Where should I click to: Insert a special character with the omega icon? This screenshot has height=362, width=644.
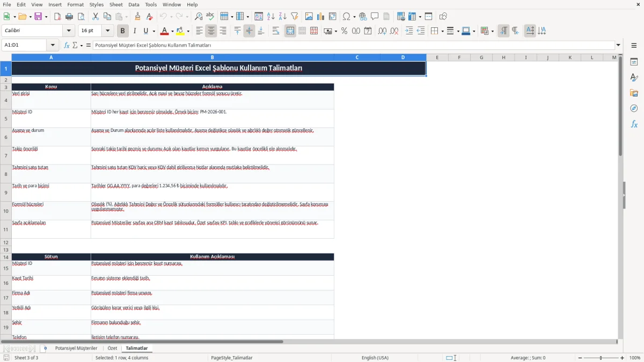pyautogui.click(x=346, y=17)
